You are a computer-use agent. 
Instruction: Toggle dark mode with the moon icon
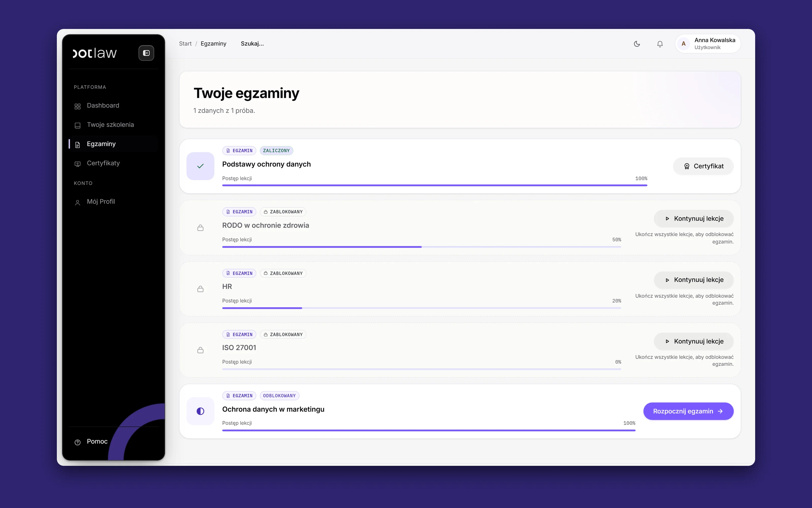click(x=636, y=44)
